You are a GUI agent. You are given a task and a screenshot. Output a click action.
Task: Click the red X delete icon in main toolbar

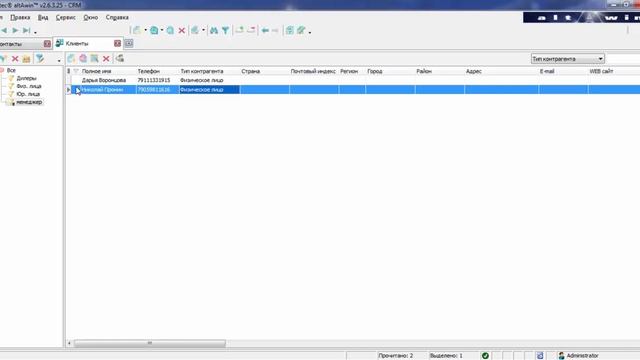(182, 31)
